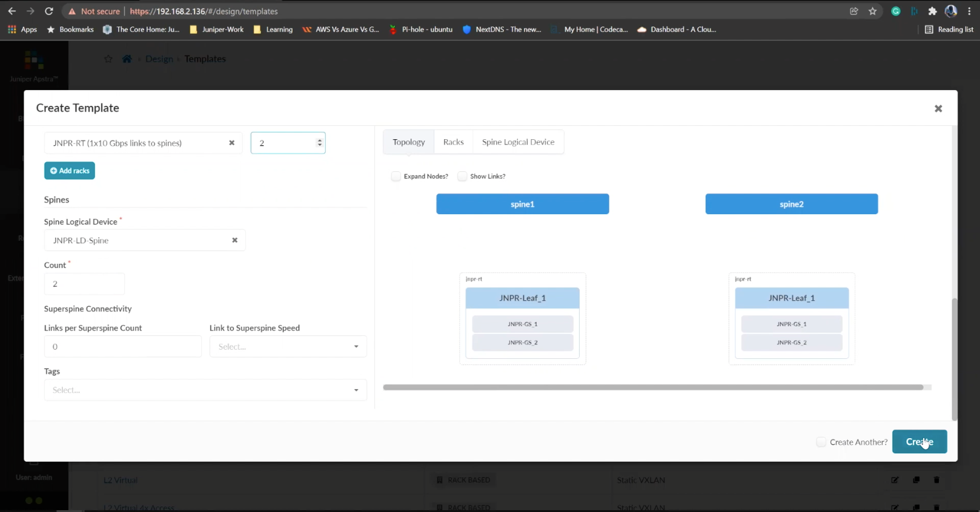Open the Spine Logical Device tab
Viewport: 980px width, 512px height.
[x=518, y=142]
